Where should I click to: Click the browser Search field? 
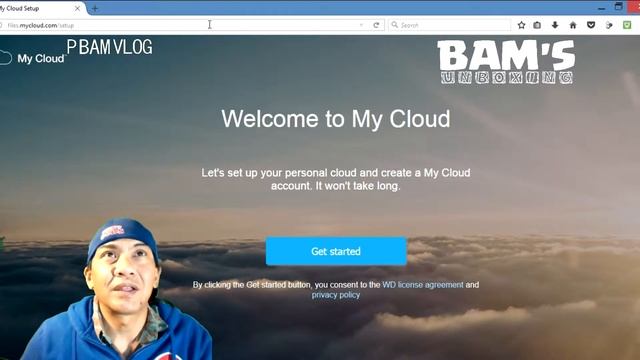pos(449,25)
